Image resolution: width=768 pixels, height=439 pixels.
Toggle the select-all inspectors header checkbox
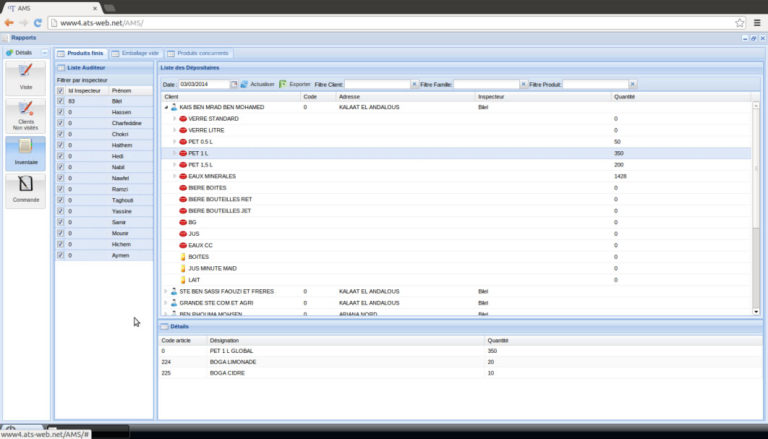coord(60,90)
